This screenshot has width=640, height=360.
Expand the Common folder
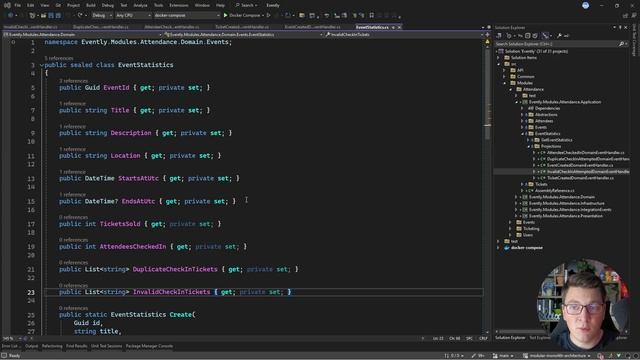(504, 77)
